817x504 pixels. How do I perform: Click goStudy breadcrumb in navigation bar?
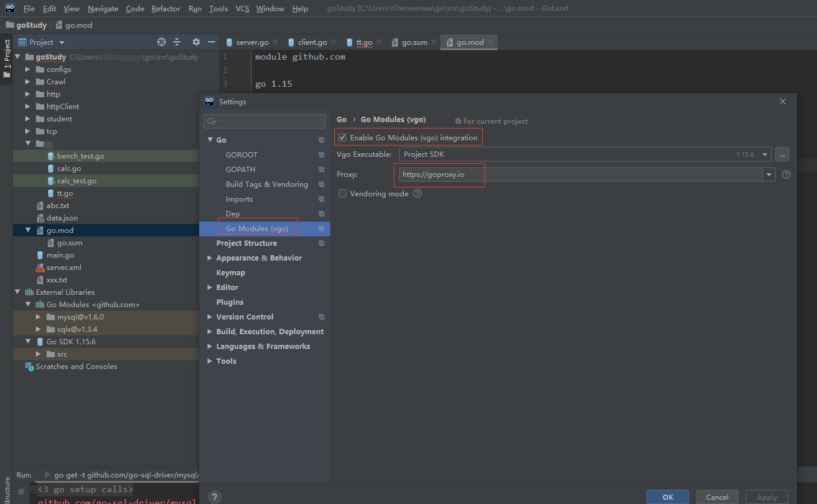pos(27,25)
